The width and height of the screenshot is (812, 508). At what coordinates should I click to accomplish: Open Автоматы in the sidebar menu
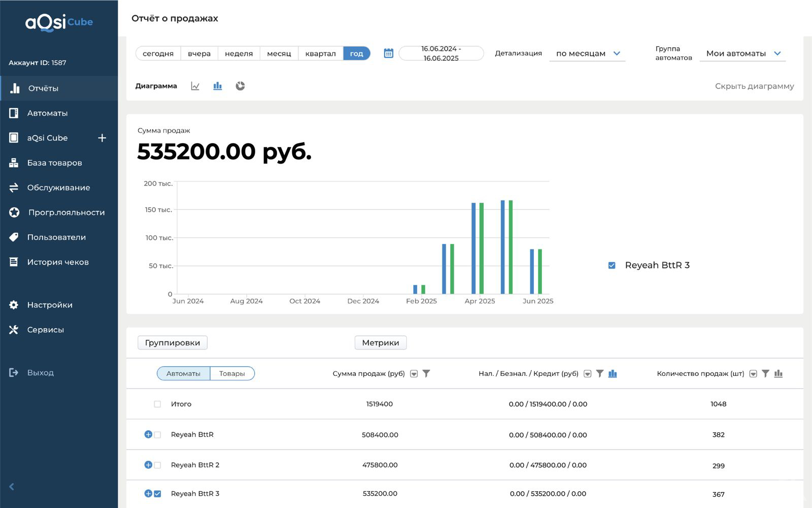(59, 113)
